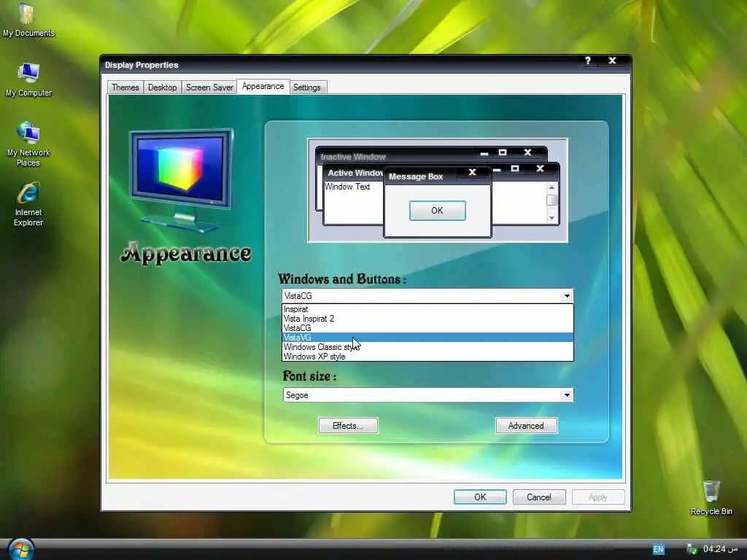Viewport: 747px width, 560px height.
Task: Open My Computer desktop icon
Action: 28,79
